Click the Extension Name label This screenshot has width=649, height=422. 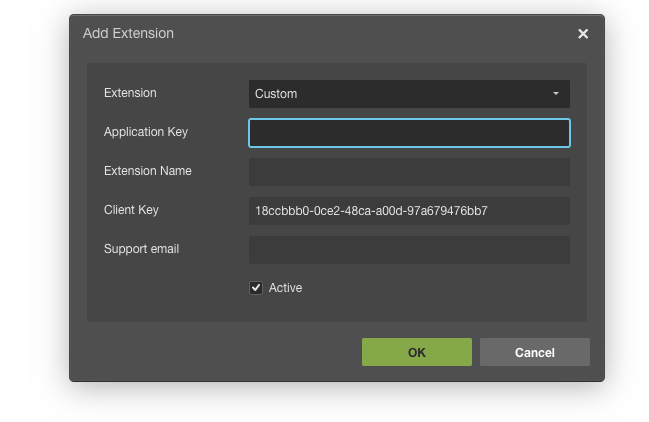pyautogui.click(x=148, y=171)
